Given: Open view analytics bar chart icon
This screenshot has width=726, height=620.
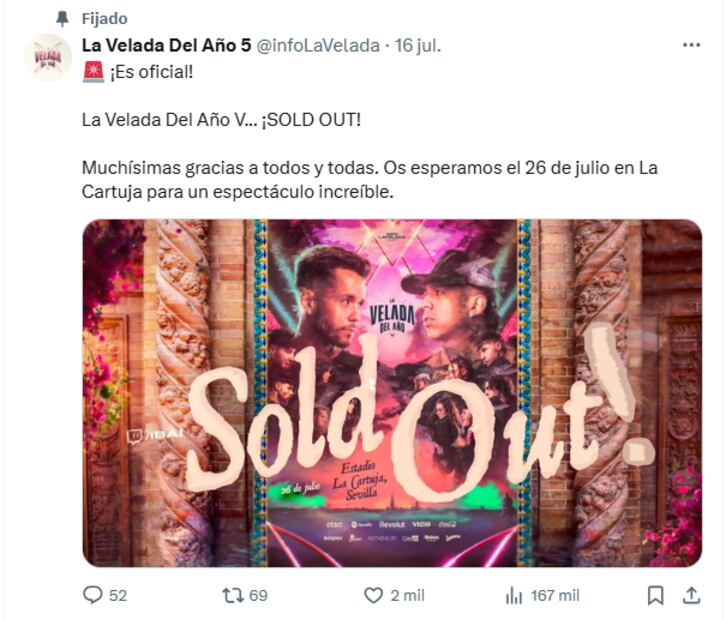Looking at the screenshot, I should pyautogui.click(x=514, y=595).
